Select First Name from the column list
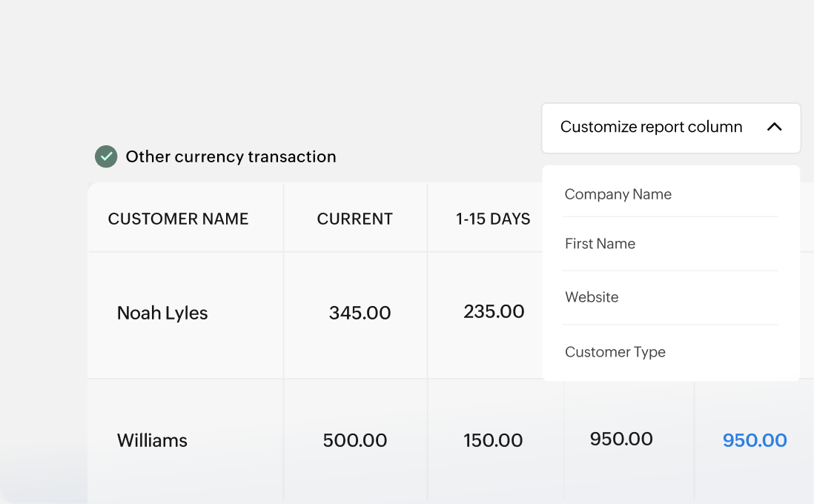 tap(600, 243)
